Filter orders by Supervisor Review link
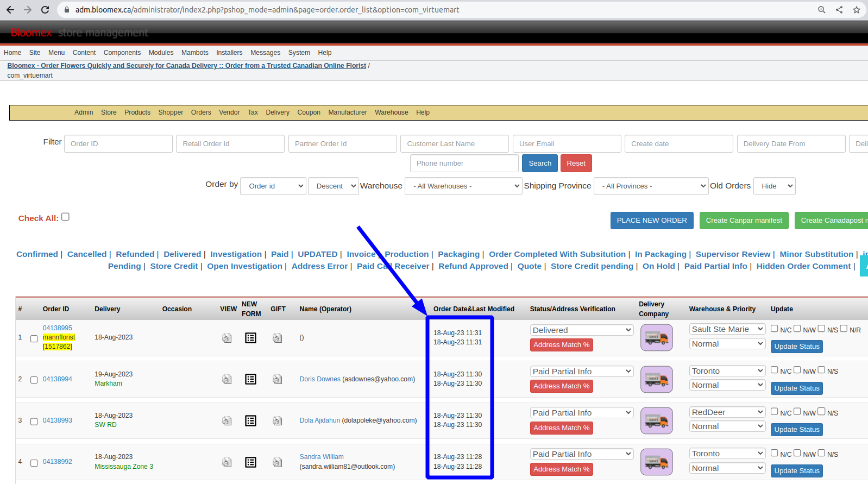This screenshot has height=484, width=868. (x=733, y=254)
